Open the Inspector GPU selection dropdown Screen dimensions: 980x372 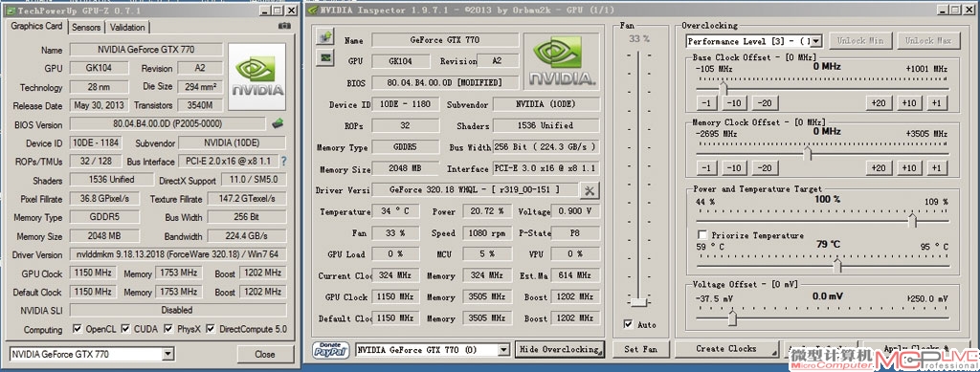[x=503, y=350]
